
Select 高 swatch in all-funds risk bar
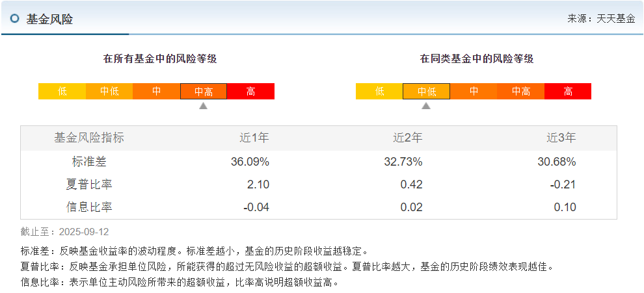point(250,91)
